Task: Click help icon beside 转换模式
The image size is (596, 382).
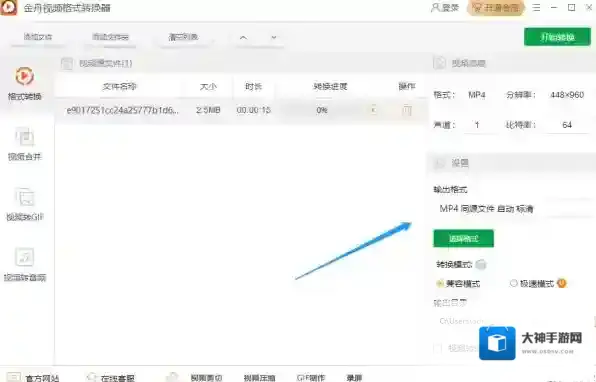Action: [481, 264]
